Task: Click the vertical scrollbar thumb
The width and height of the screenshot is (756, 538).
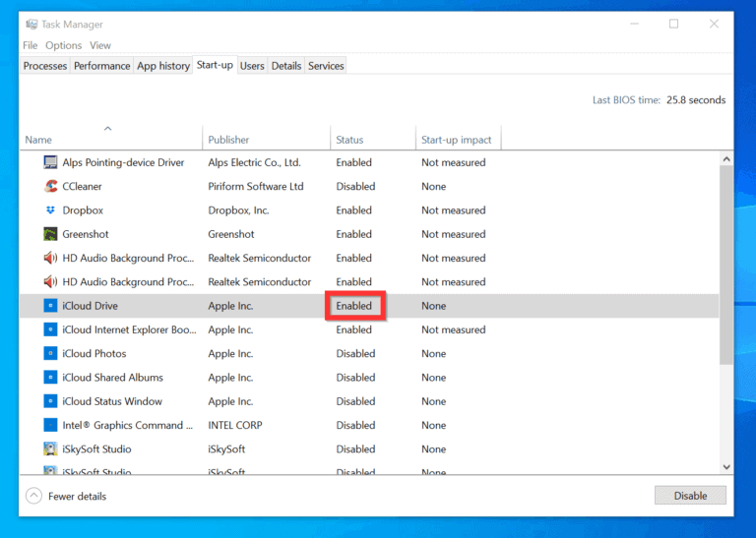Action: point(726,265)
